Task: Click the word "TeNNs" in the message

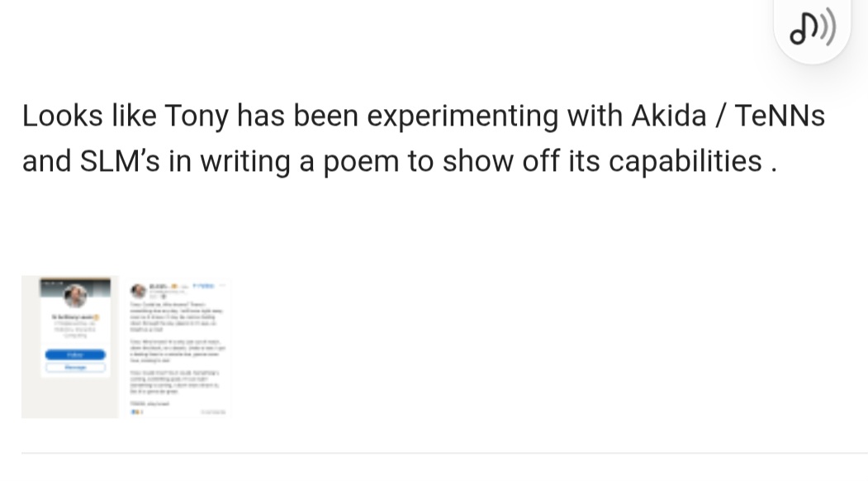Action: pos(780,116)
